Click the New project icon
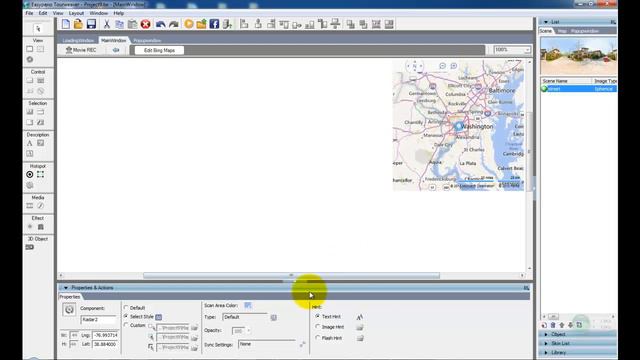 coord(66,24)
